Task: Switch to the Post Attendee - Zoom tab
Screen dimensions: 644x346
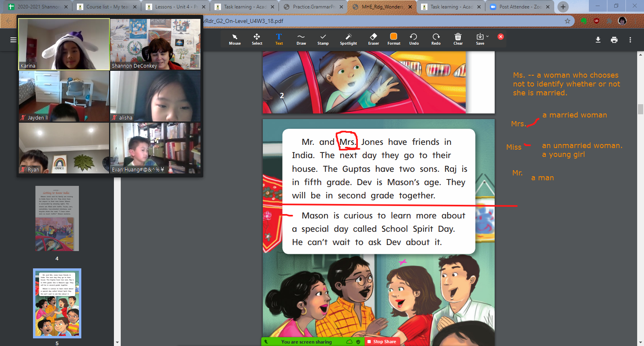Action: [520, 7]
